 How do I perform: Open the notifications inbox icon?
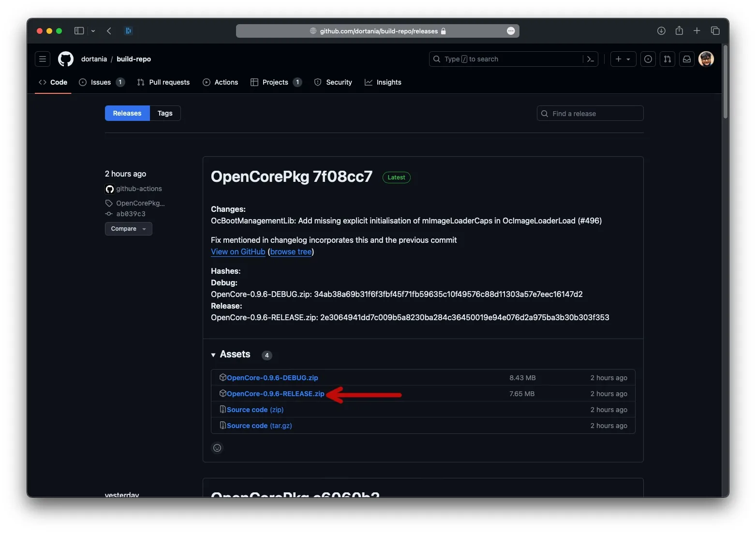pyautogui.click(x=687, y=59)
